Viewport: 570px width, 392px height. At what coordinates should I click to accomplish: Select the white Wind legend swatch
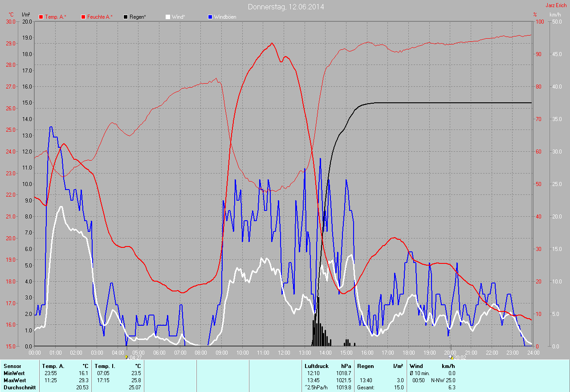tap(168, 17)
